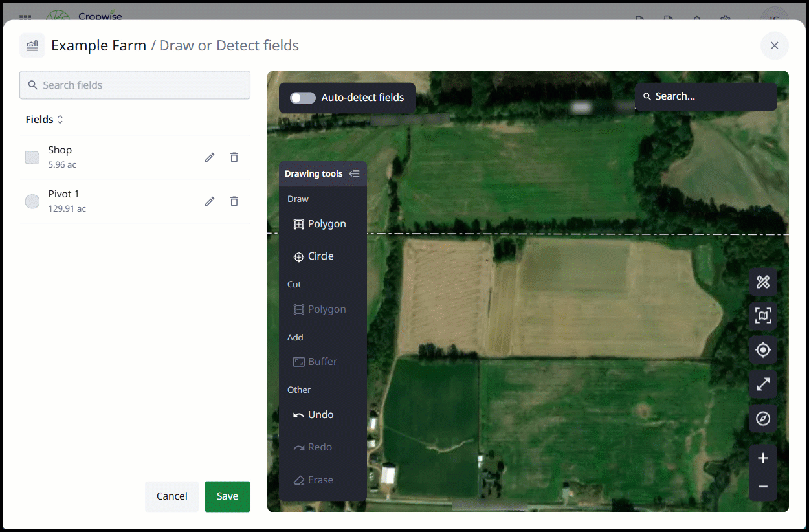
Task: Choose the Cut Polygon tool
Action: (319, 309)
